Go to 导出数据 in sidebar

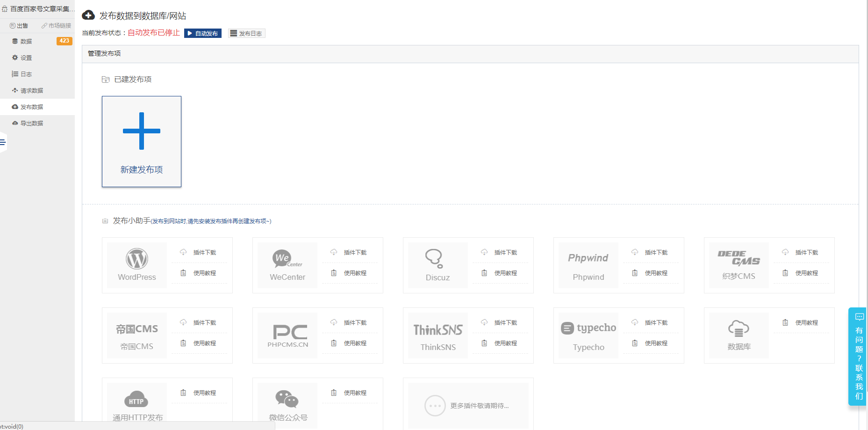point(31,123)
